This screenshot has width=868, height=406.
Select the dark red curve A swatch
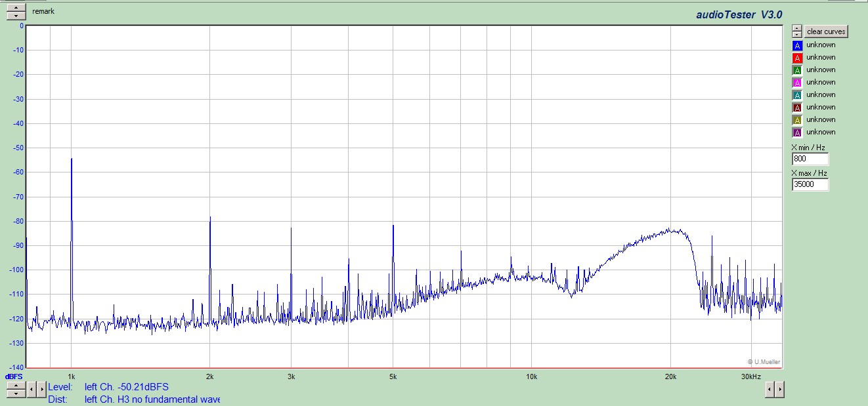[797, 108]
